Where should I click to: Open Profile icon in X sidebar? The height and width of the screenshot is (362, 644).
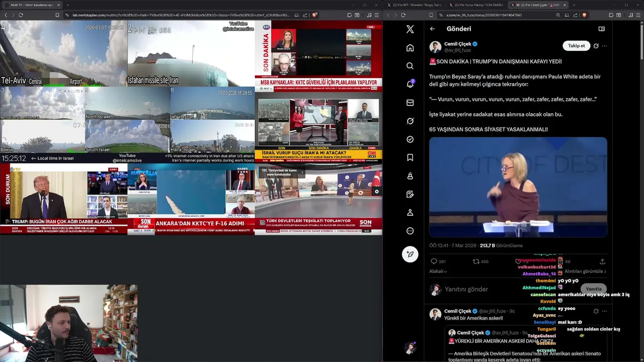410,213
